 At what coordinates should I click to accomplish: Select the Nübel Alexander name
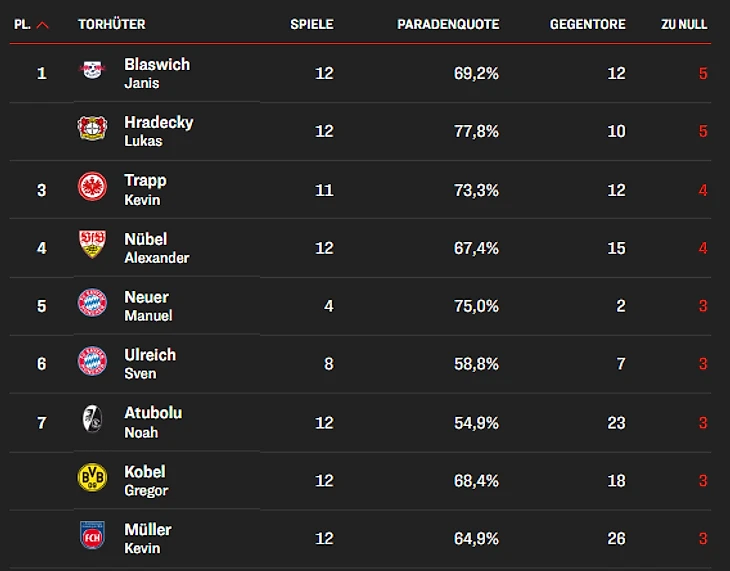[156, 248]
